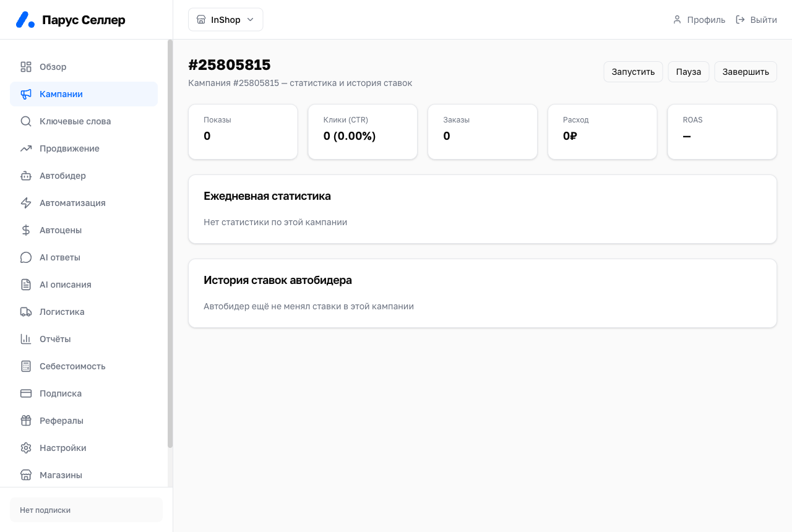Go to Отчёты sidebar label
Viewport: 792px width, 532px height.
click(55, 339)
